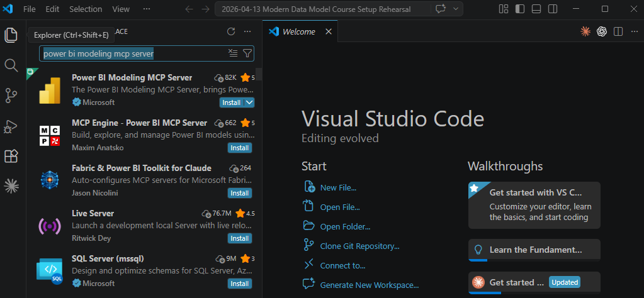Clear extensions search results

point(233,53)
